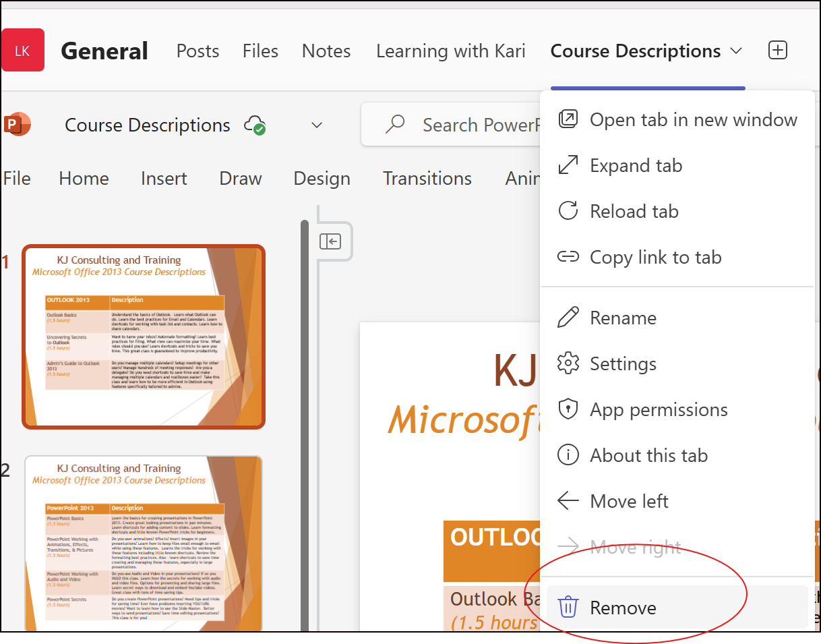Collapse the slide thumbnail pane icon
821x644 pixels.
pyautogui.click(x=330, y=241)
